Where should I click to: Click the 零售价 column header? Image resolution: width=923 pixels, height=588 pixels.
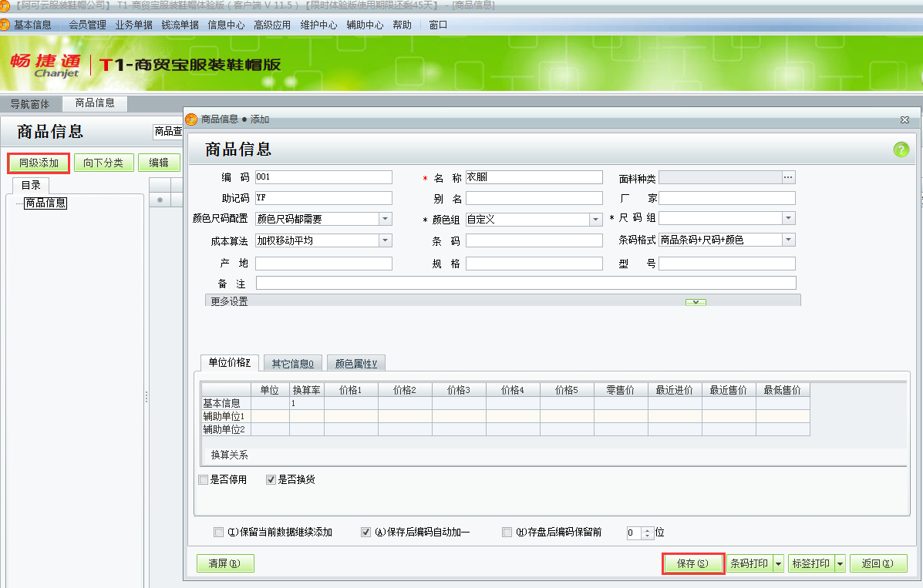coord(621,390)
